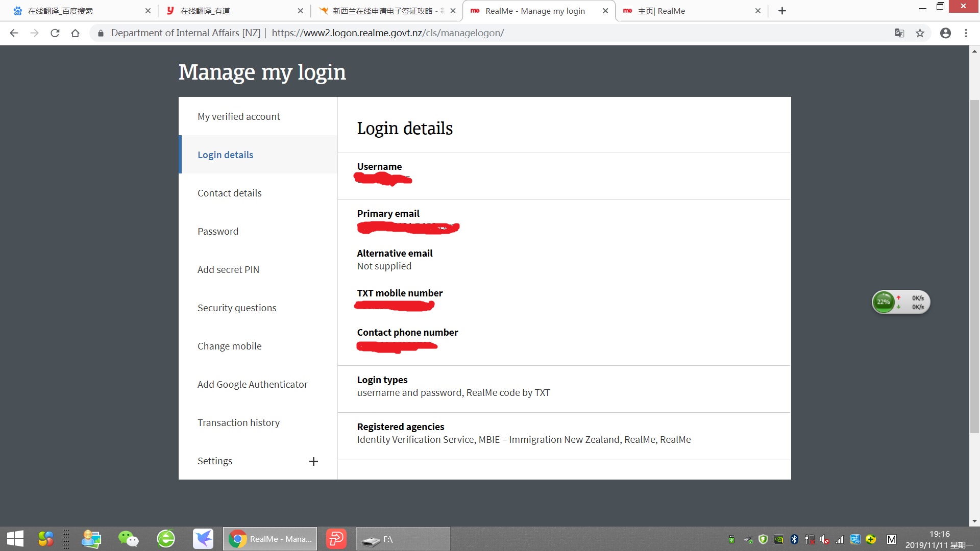Open the Google Translate page icon
980x551 pixels.
click(x=899, y=33)
